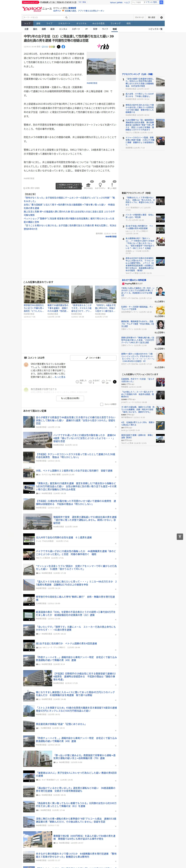
Task: Open マイページ
Action: pyautogui.click(x=139, y=18)
